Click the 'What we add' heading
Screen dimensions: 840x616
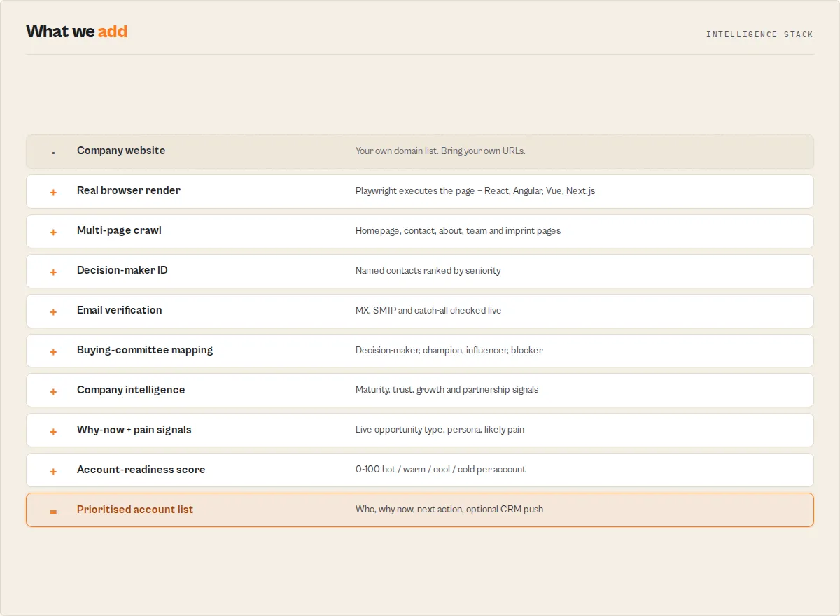click(77, 31)
